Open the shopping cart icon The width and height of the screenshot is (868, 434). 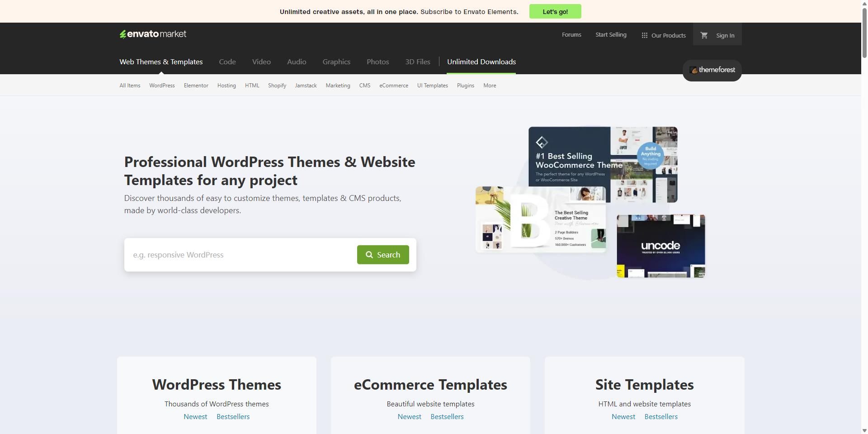click(x=704, y=35)
